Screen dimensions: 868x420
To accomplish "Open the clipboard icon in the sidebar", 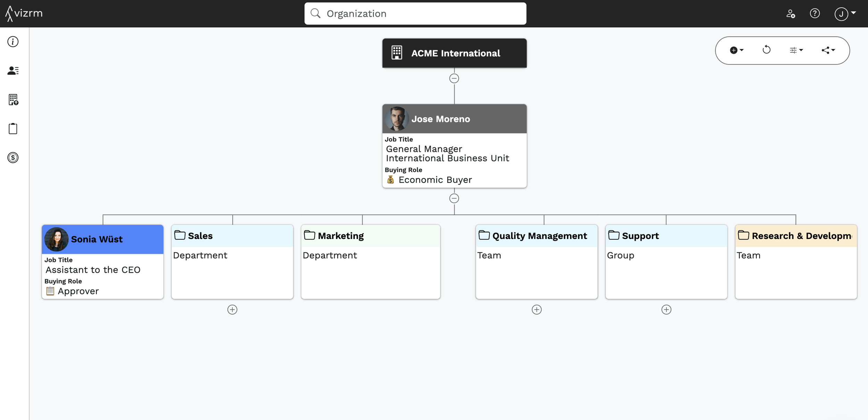I will tap(13, 129).
